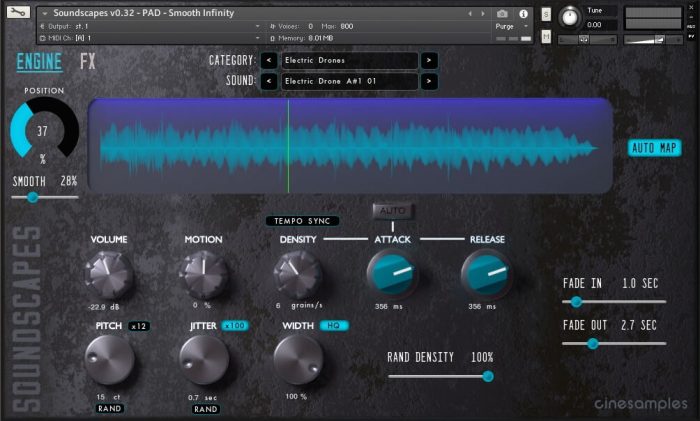700x421 pixels.
Task: Toggle the AUTO attack button
Action: (x=393, y=211)
